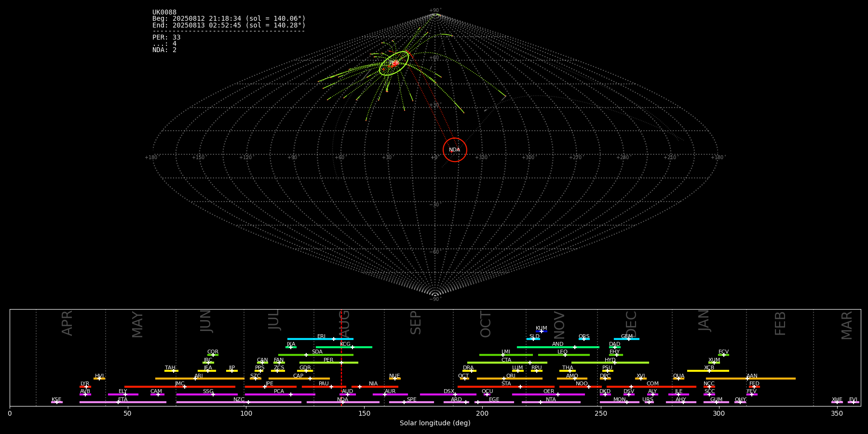Click the 300 tick on the solar longitude axis
868x434 pixels.
coord(719,413)
